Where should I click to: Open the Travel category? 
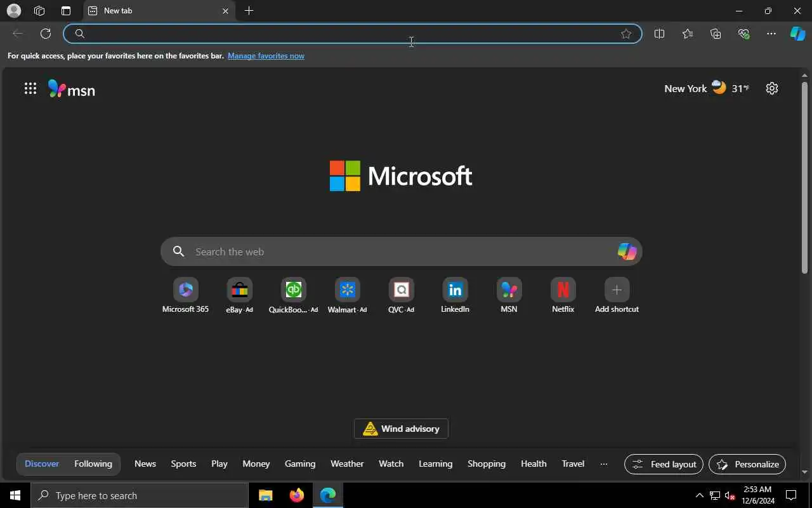tap(573, 464)
